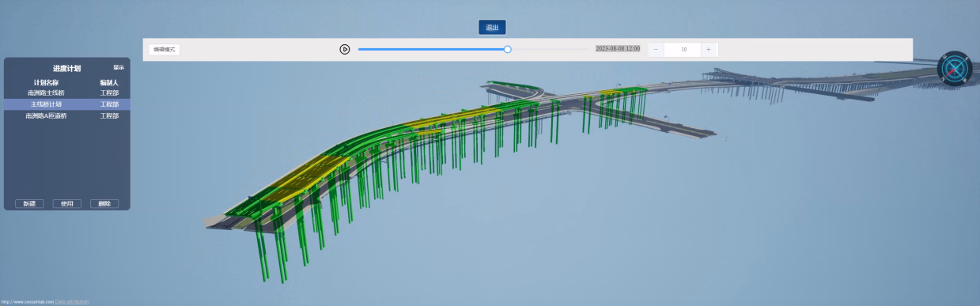Viewport: 980px width, 306px height.
Task: Click the compass navigation icon
Action: click(x=955, y=69)
